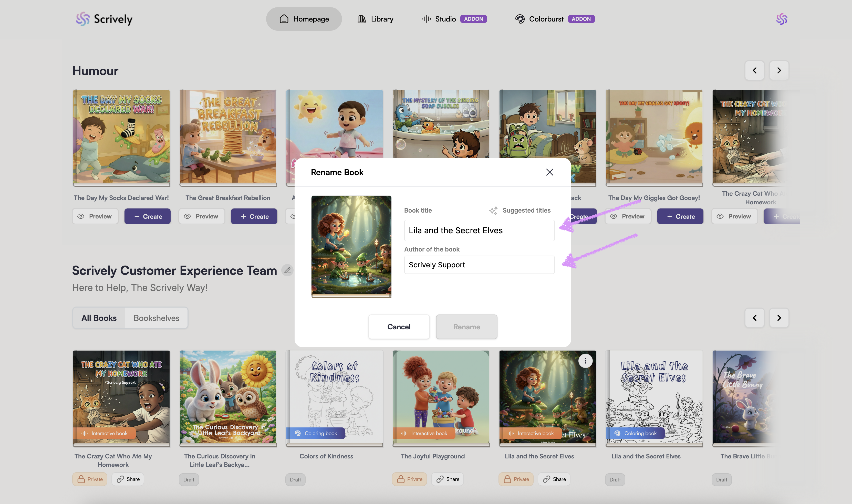Click Create under The Great Breakfast Rebellion
The image size is (852, 504).
[254, 216]
